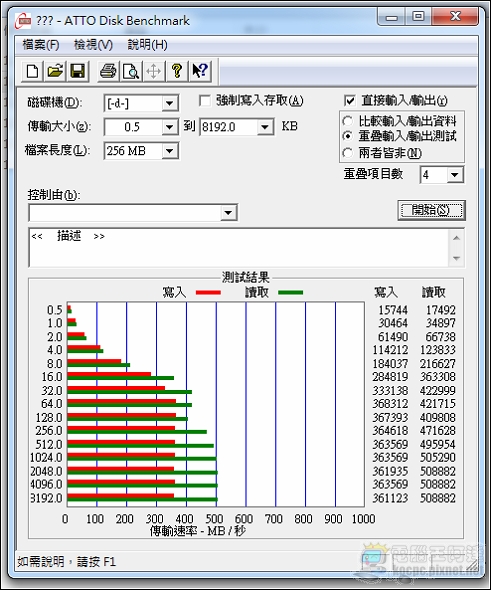
Task: Click the ATTO application icon in title bar
Action: tap(23, 21)
